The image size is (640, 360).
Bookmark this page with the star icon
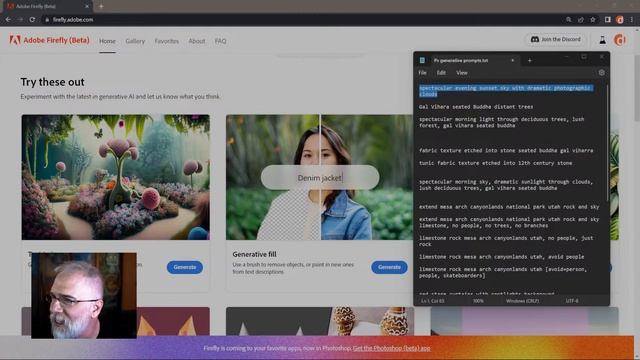coord(593,20)
